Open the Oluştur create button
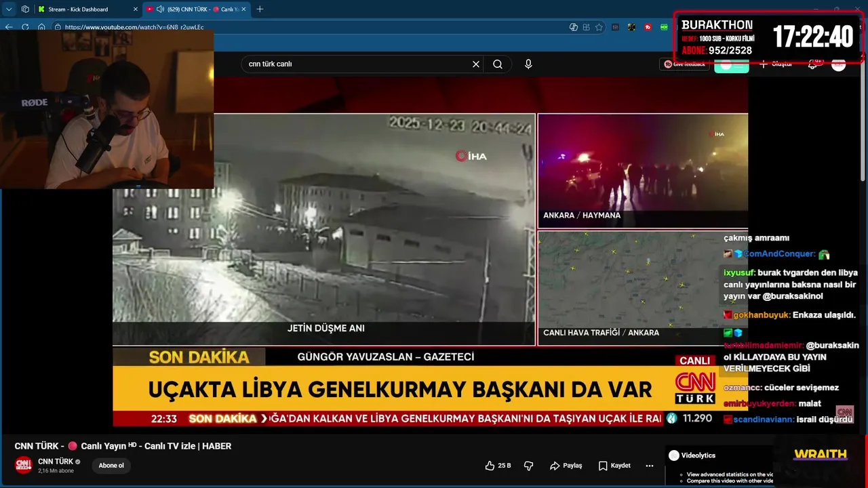Screen dimensions: 868x488 click(775, 64)
